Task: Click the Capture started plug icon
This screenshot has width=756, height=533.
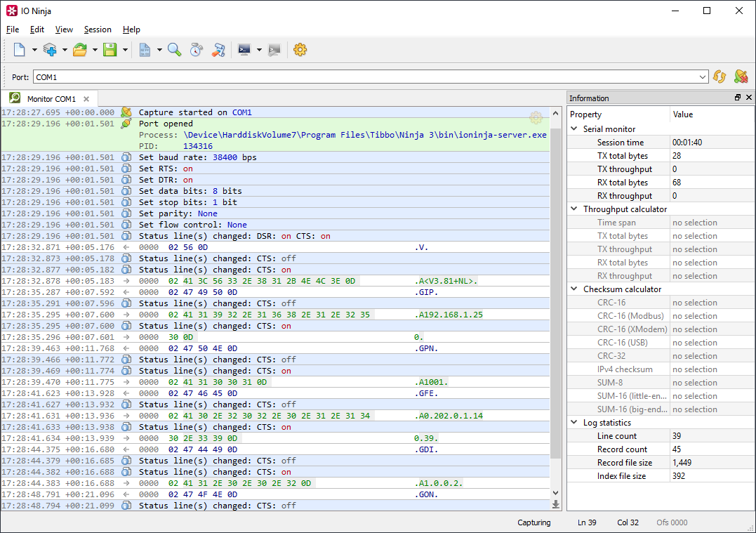Action: (x=126, y=112)
